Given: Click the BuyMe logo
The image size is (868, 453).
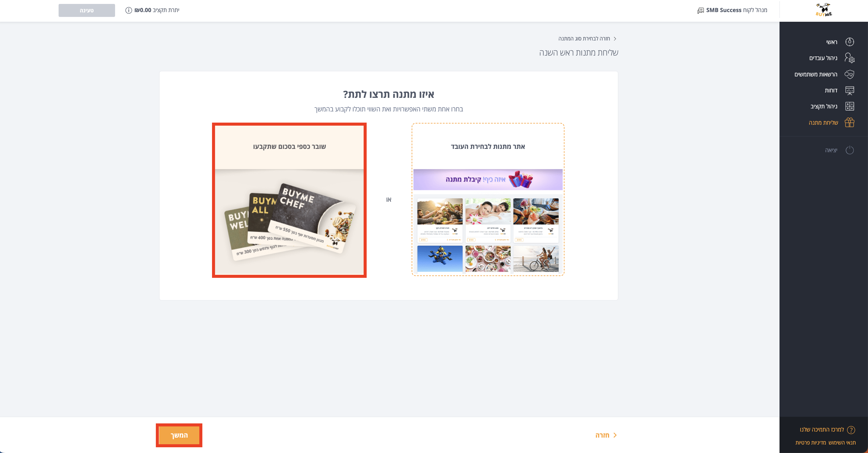Looking at the screenshot, I should [x=824, y=10].
